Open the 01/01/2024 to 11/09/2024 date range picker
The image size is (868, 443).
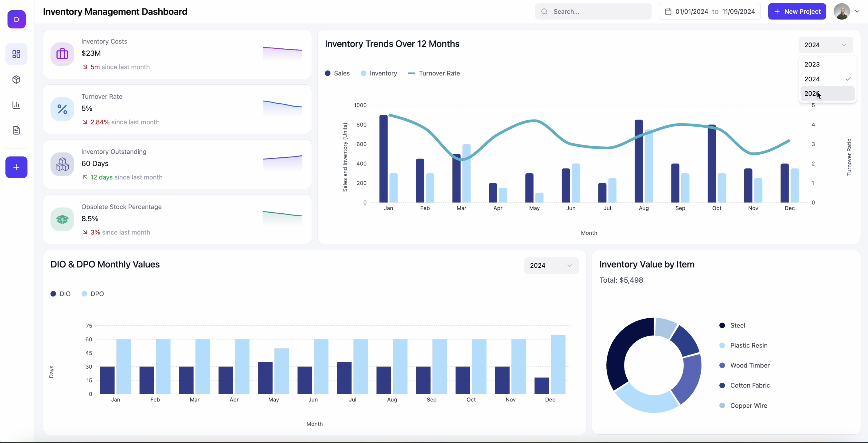pos(710,11)
